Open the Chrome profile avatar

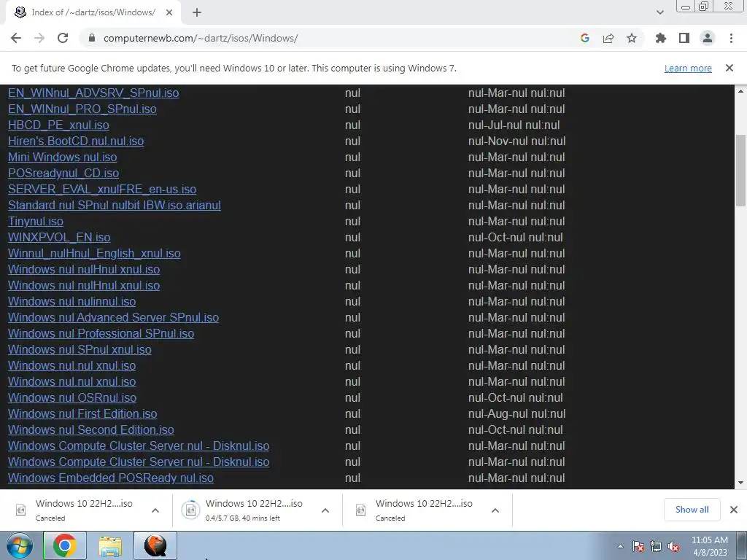click(708, 38)
